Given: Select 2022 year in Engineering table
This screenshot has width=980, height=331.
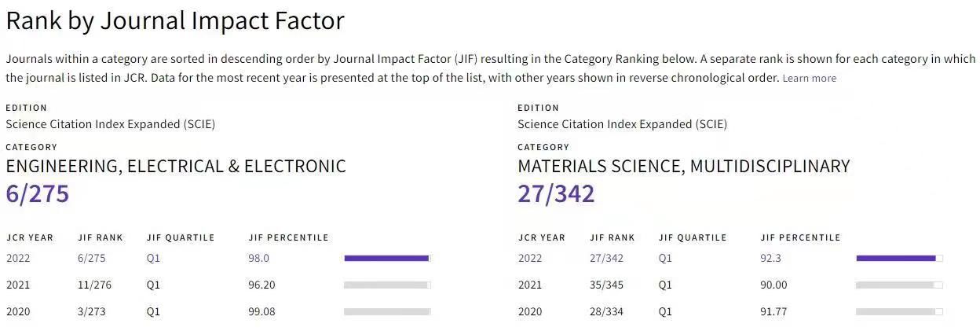Looking at the screenshot, I should pos(18,258).
